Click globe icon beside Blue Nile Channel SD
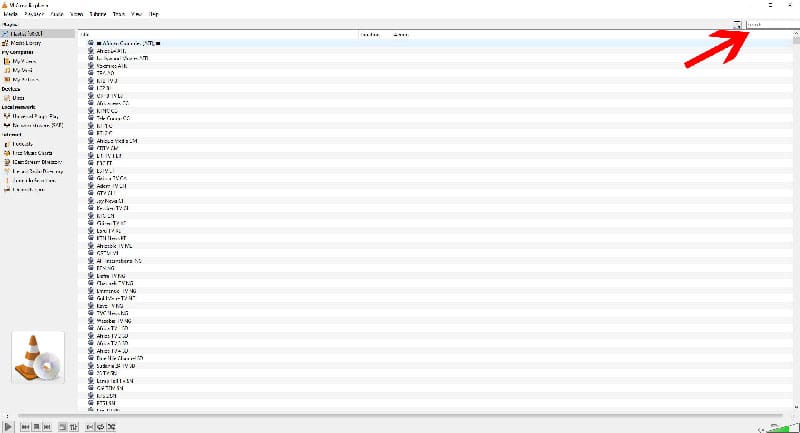The height and width of the screenshot is (433, 800). [91, 358]
